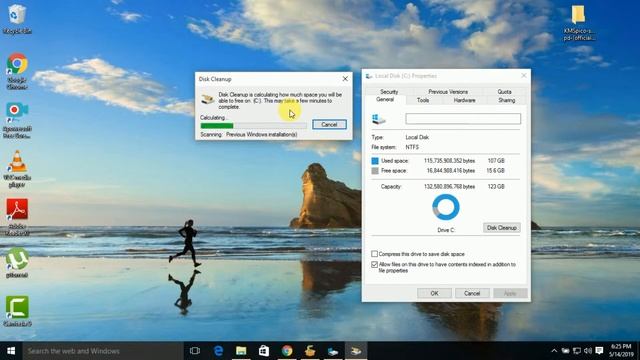Click the Apply button in Properties
Image resolution: width=640 pixels, height=360 pixels.
pyautogui.click(x=510, y=293)
